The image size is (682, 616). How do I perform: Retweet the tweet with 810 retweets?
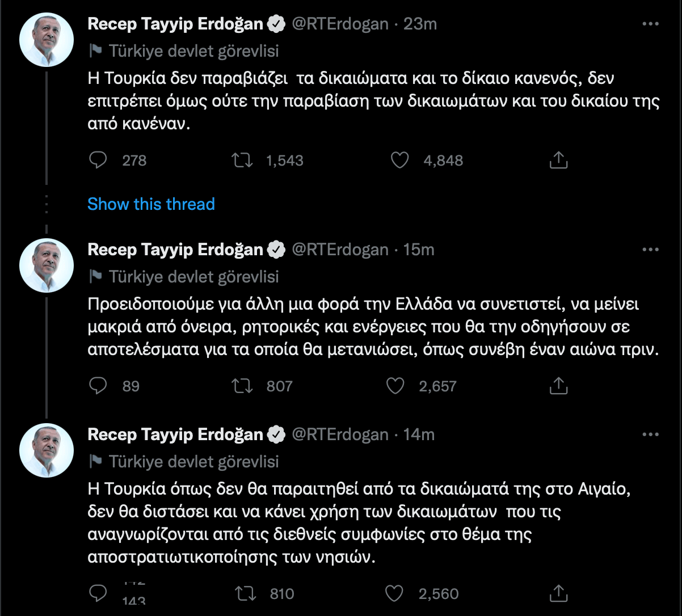tap(246, 593)
